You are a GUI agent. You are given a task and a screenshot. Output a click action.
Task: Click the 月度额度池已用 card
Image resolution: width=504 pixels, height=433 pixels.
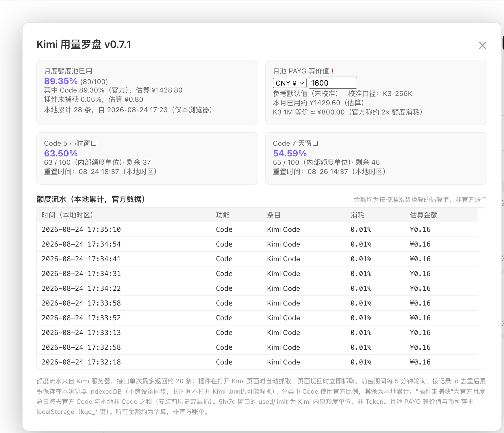coord(147,92)
